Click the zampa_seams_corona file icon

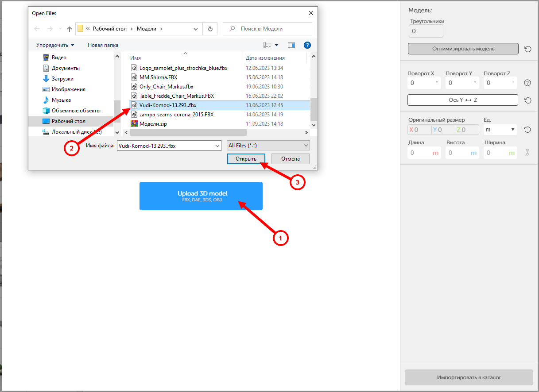134,115
